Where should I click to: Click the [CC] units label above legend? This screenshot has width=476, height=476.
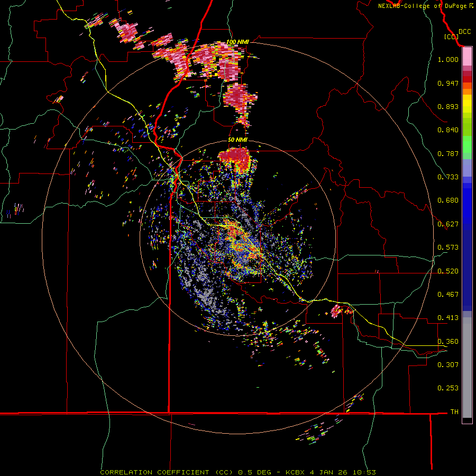pyautogui.click(x=451, y=36)
